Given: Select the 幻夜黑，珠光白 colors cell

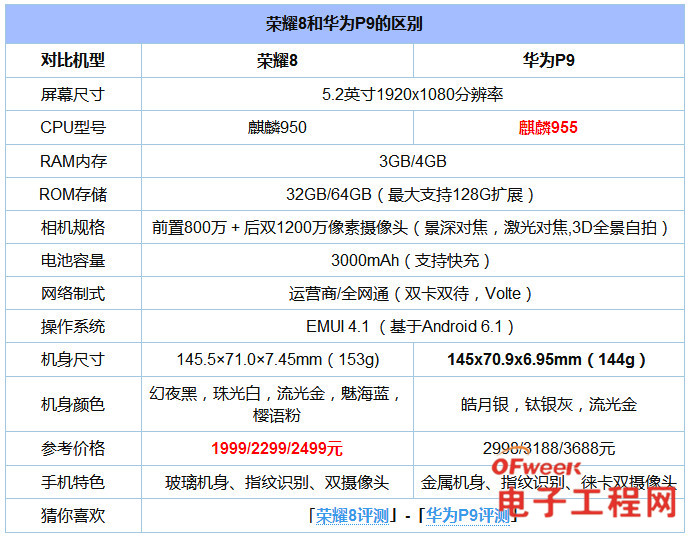Looking at the screenshot, I should (x=277, y=404).
